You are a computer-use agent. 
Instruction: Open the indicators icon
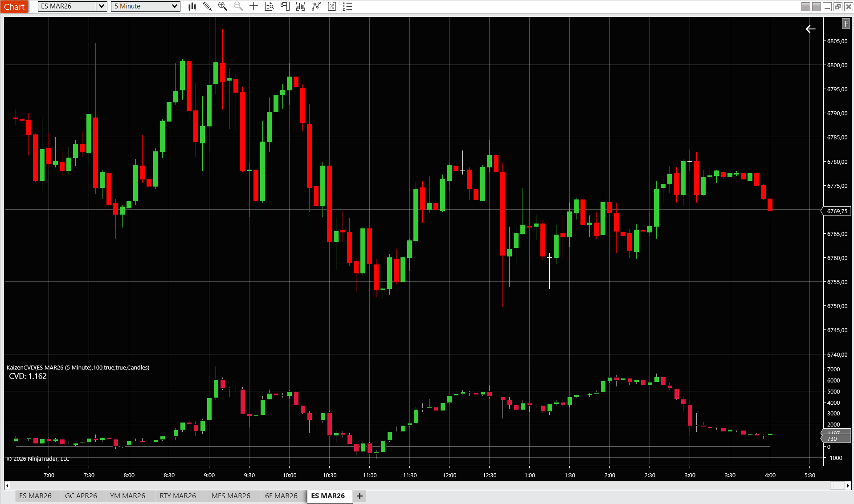[300, 6]
